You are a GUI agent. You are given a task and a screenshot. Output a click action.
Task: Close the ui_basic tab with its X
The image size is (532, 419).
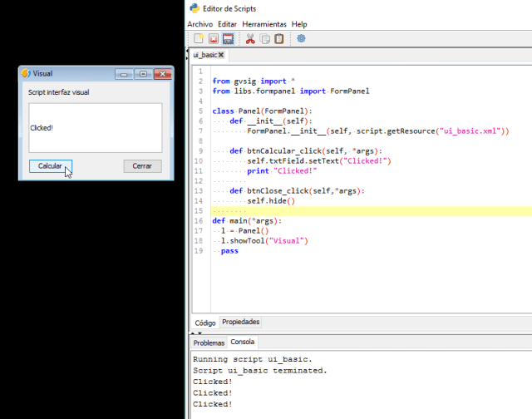pos(221,55)
